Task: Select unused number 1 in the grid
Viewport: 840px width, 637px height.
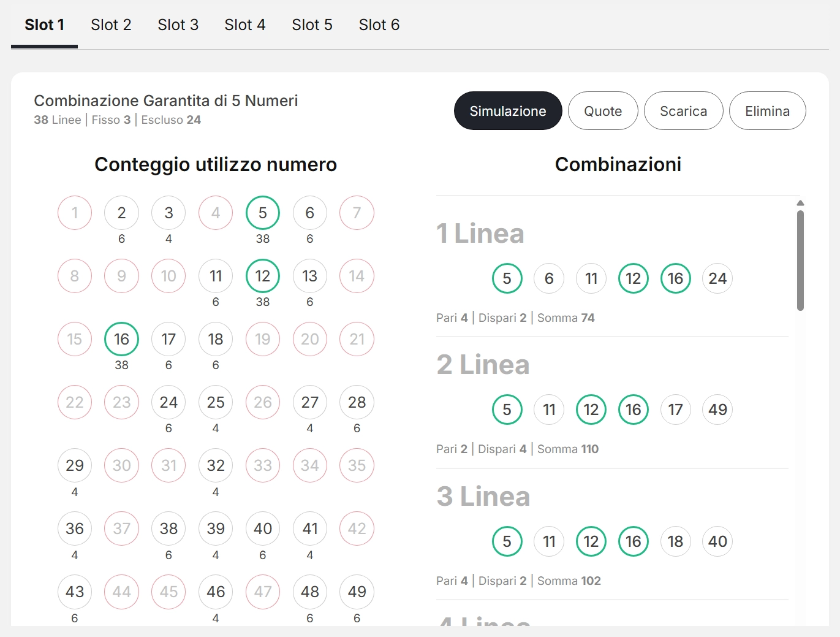Action: pos(75,213)
